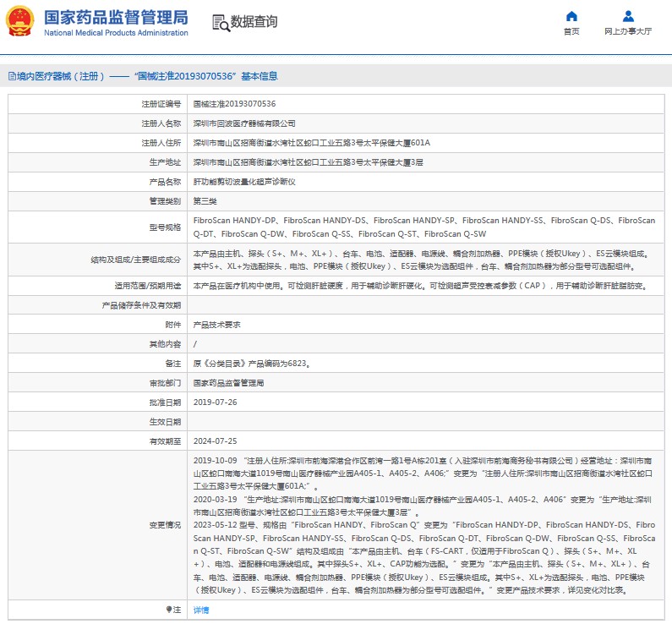This screenshot has height=624, width=672.
Task: Select registration number 国械注准20193070536 in table
Action: [234, 104]
